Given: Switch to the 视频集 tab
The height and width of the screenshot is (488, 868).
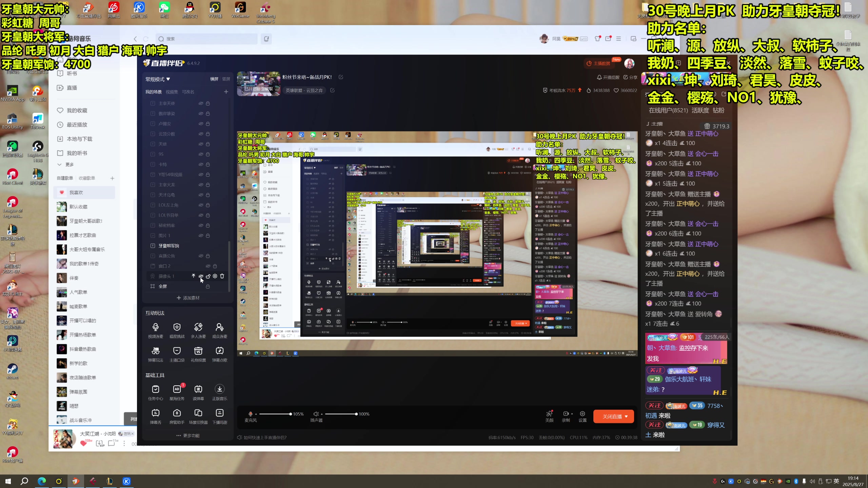Looking at the screenshot, I should click(172, 92).
